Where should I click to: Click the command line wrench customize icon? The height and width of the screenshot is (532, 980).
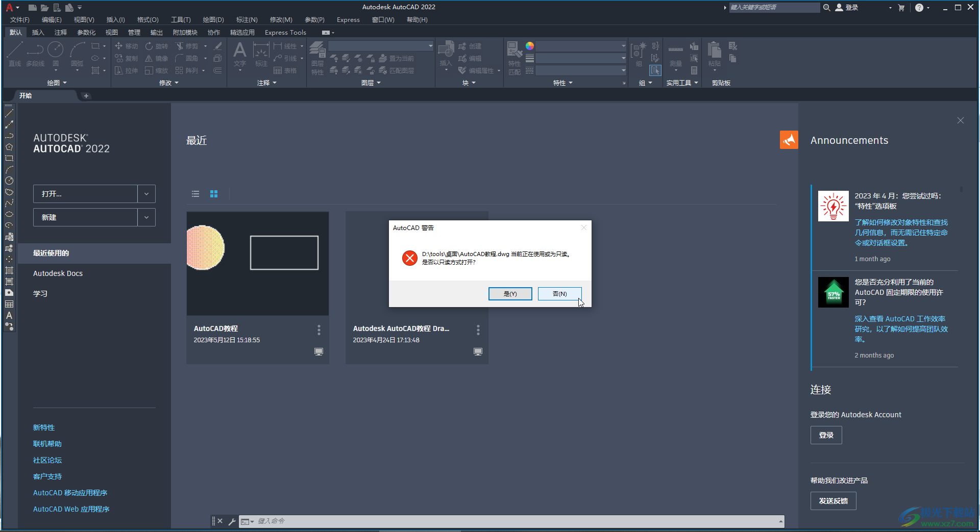232,521
